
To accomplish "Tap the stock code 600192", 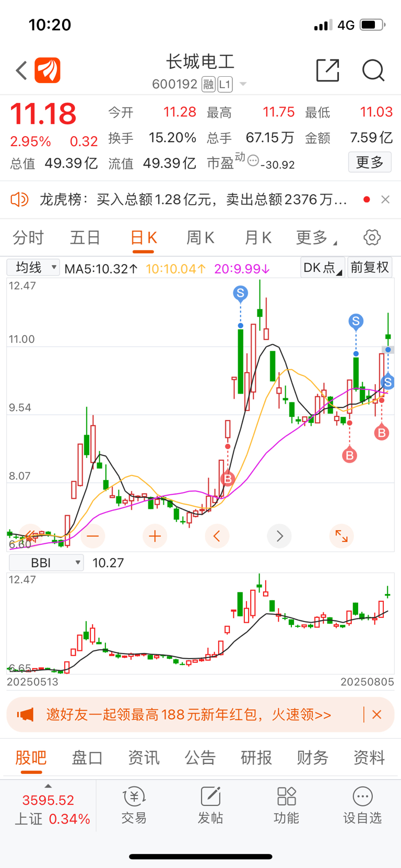I will 175,84.
